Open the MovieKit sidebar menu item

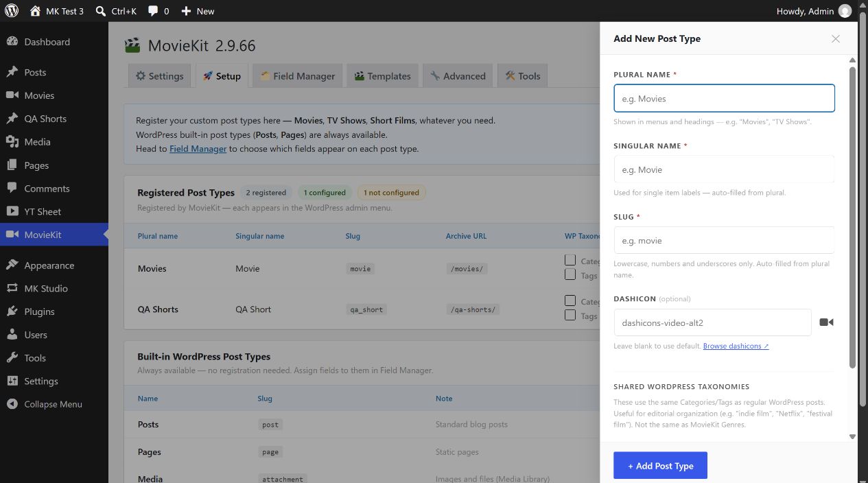(54, 235)
